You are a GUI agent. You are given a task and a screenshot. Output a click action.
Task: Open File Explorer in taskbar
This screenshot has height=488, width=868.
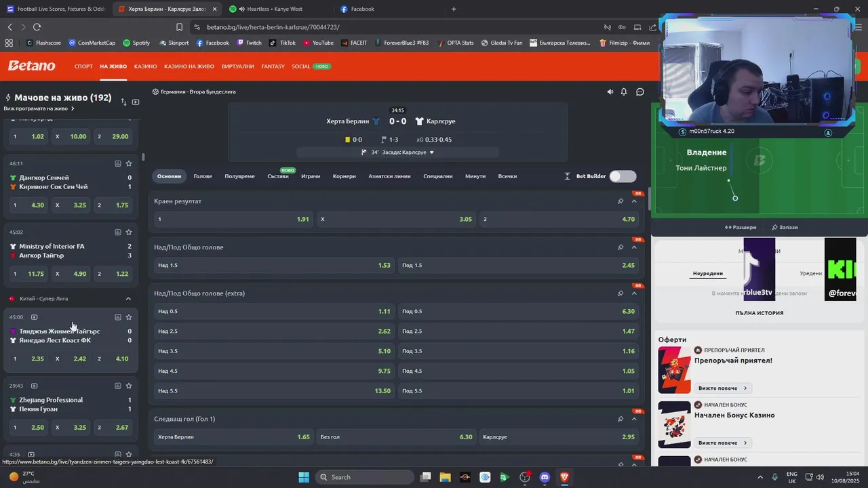445,477
